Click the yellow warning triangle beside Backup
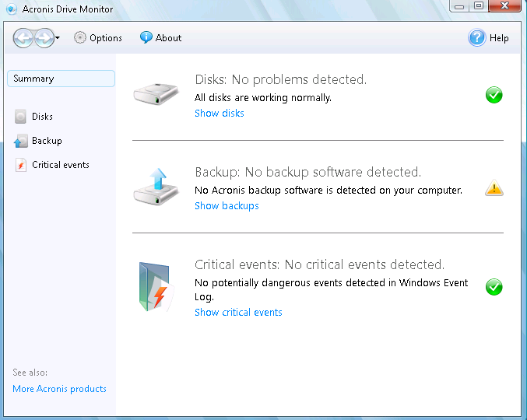Screen dimensions: 527x420 click(x=494, y=187)
